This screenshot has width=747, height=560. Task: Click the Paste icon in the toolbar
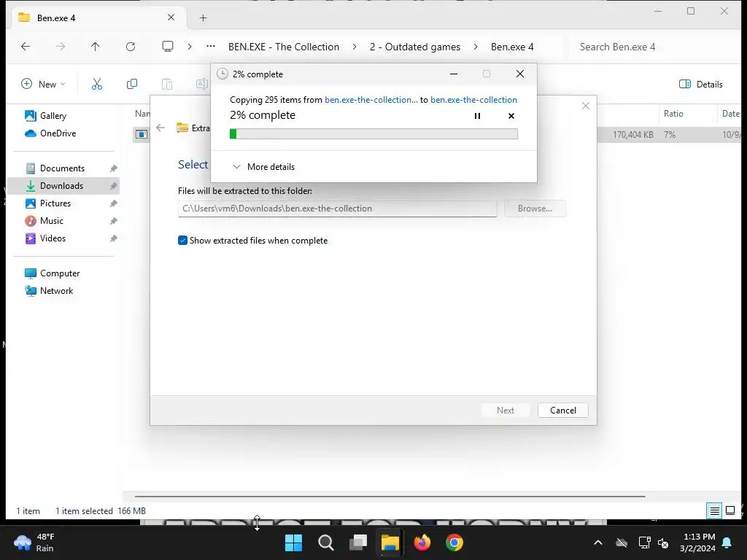167,85
